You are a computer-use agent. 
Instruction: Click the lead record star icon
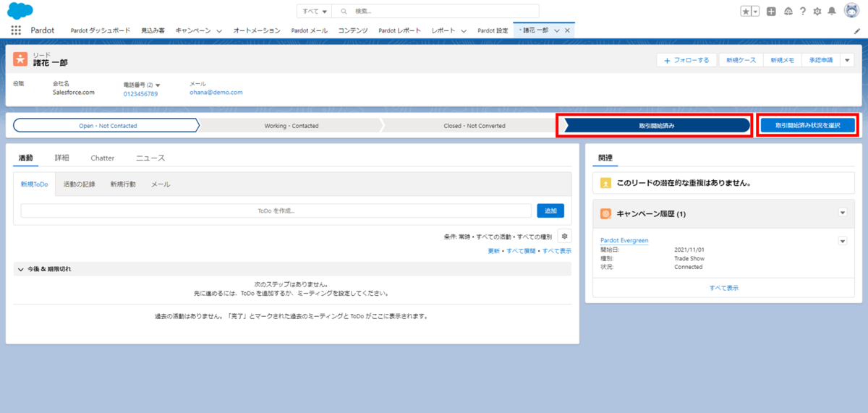[x=20, y=59]
